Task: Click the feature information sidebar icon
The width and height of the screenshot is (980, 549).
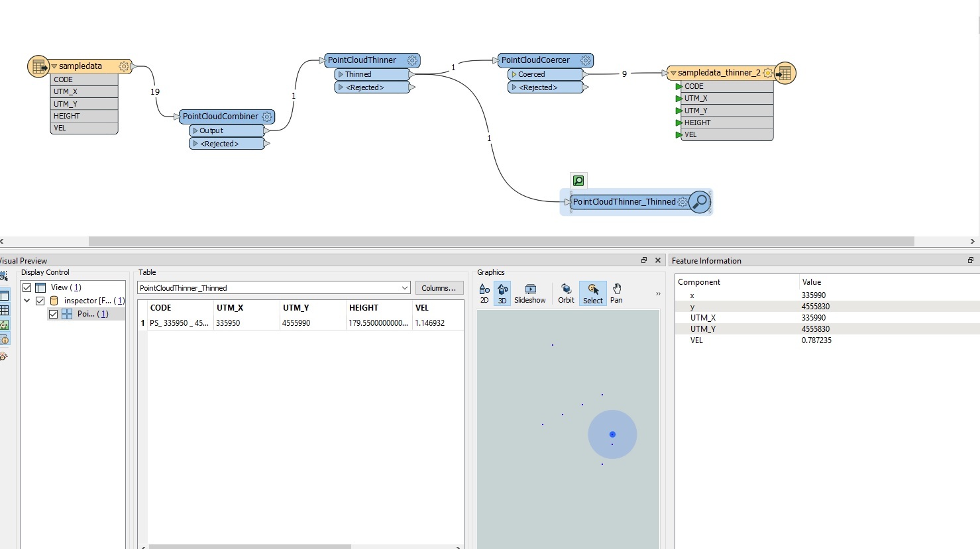Action: (4, 340)
